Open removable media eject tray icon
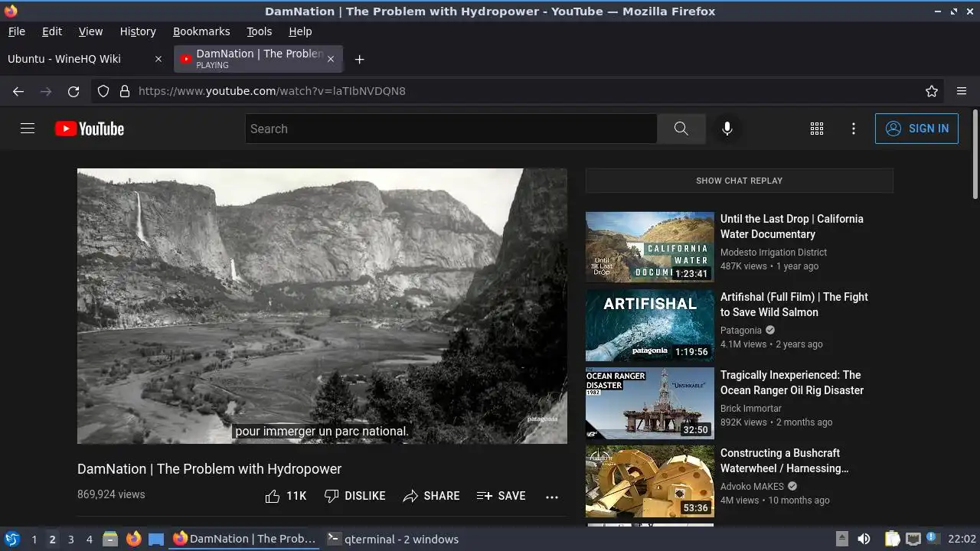 point(841,539)
